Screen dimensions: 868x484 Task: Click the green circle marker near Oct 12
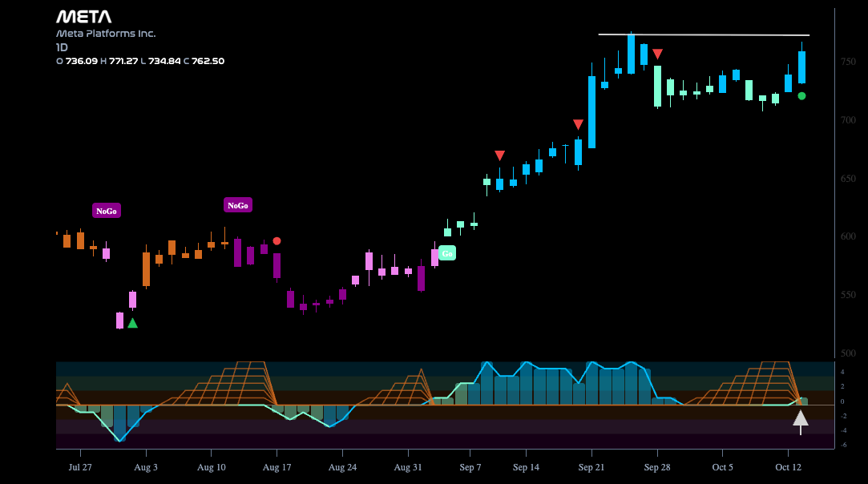(x=801, y=96)
